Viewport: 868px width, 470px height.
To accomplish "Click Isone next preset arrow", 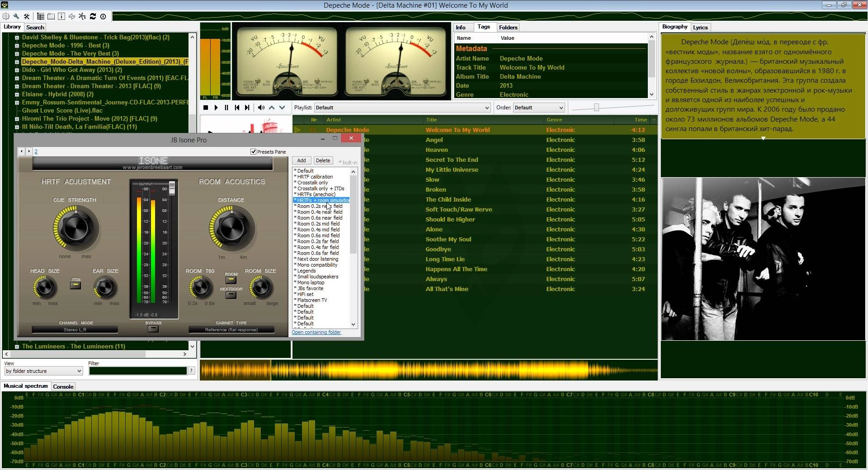I will point(29,152).
